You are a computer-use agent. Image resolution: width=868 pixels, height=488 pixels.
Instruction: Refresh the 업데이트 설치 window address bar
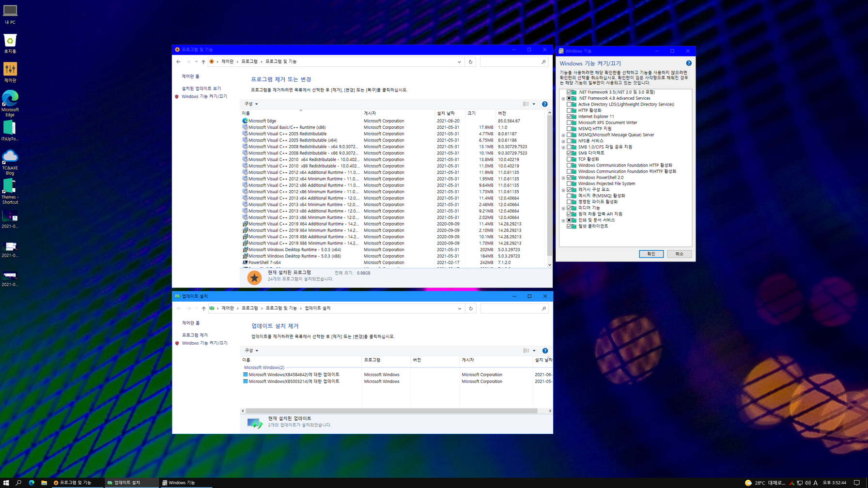[x=471, y=308]
